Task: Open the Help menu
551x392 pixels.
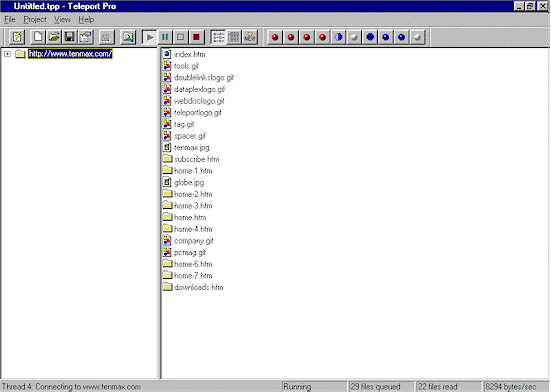Action: (86, 20)
